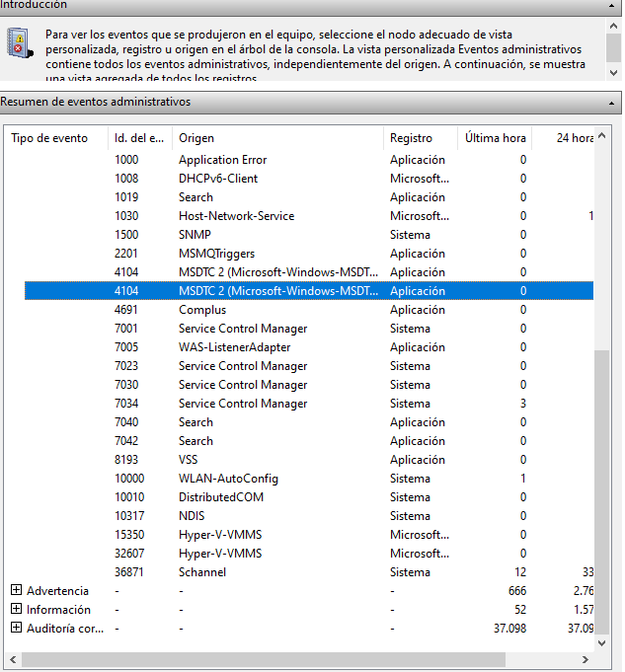Sort by Registro column header
The width and height of the screenshot is (625, 672).
421,138
